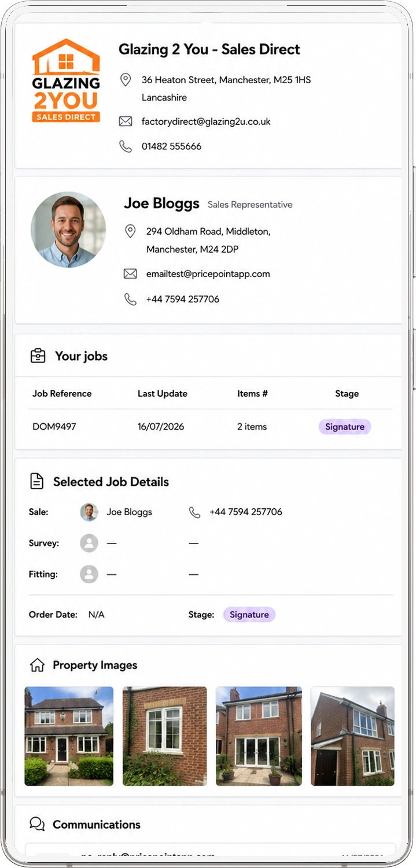This screenshot has height=868, width=416.
Task: Click the Glazing 2 You - Sales Direct title
Action: pyautogui.click(x=209, y=50)
